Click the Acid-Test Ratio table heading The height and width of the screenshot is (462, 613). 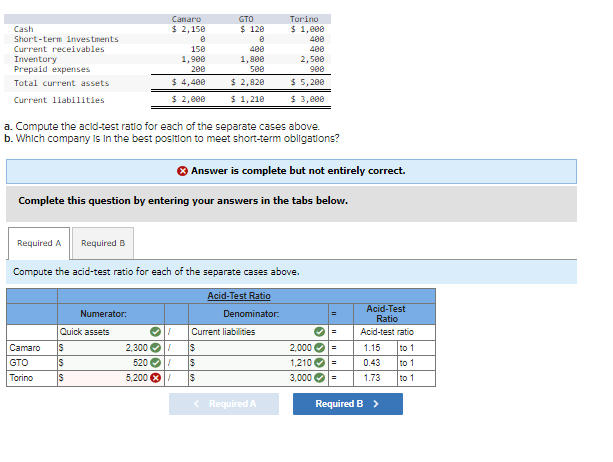tap(239, 296)
